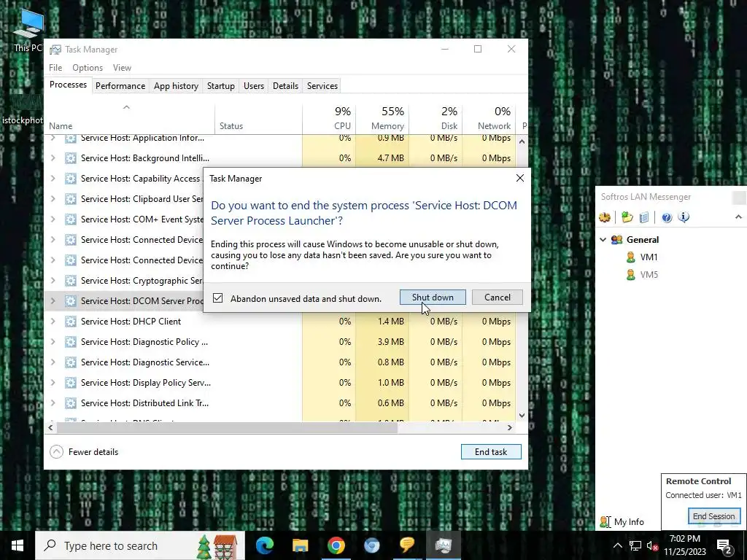Open Softros settings gear icon
747x560 pixels.
point(605,217)
